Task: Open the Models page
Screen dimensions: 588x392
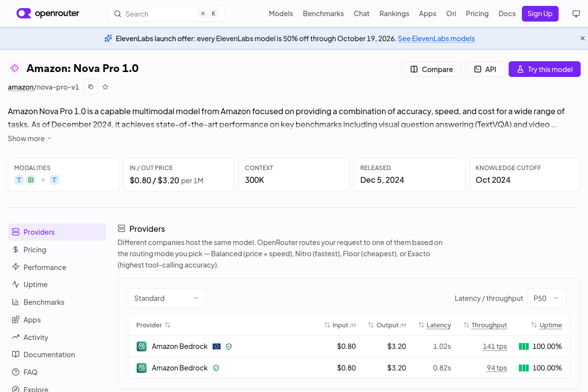Action: (x=281, y=14)
